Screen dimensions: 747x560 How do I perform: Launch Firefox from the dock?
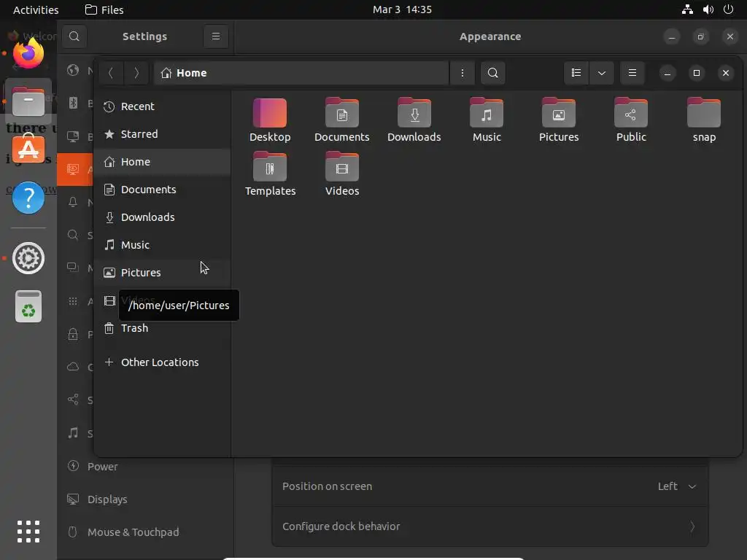28,52
